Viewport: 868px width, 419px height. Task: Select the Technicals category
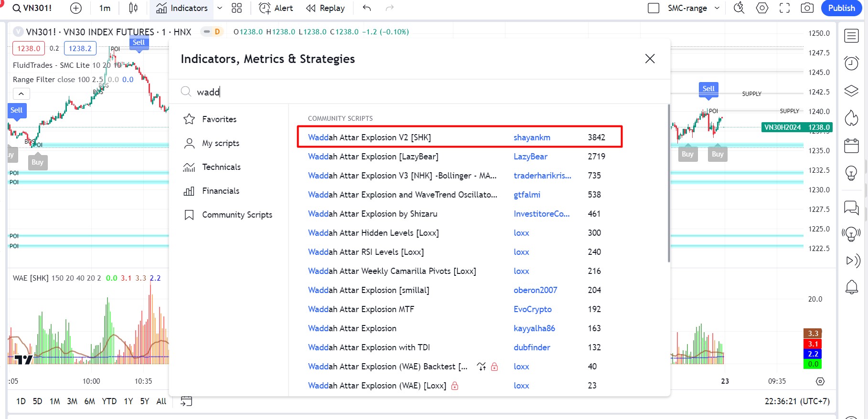tap(221, 167)
